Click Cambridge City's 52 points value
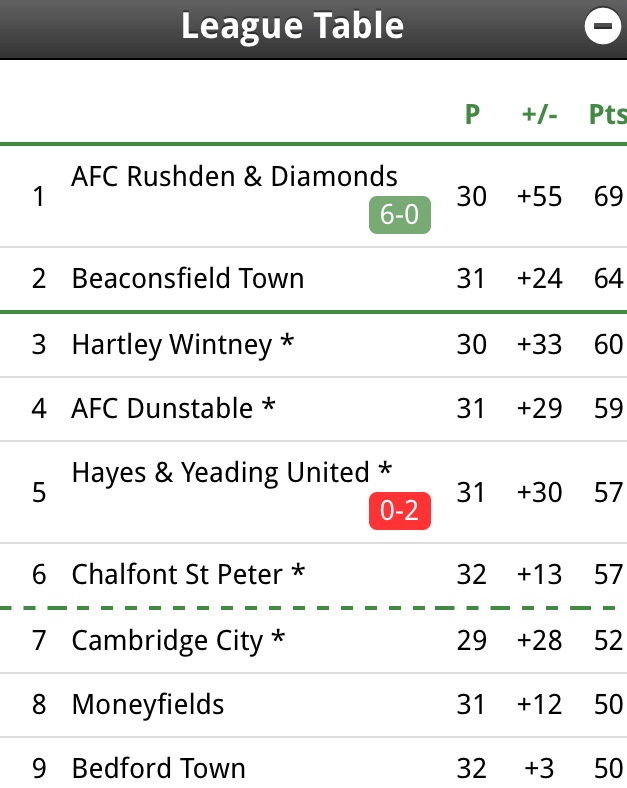The height and width of the screenshot is (788, 627). pos(607,641)
